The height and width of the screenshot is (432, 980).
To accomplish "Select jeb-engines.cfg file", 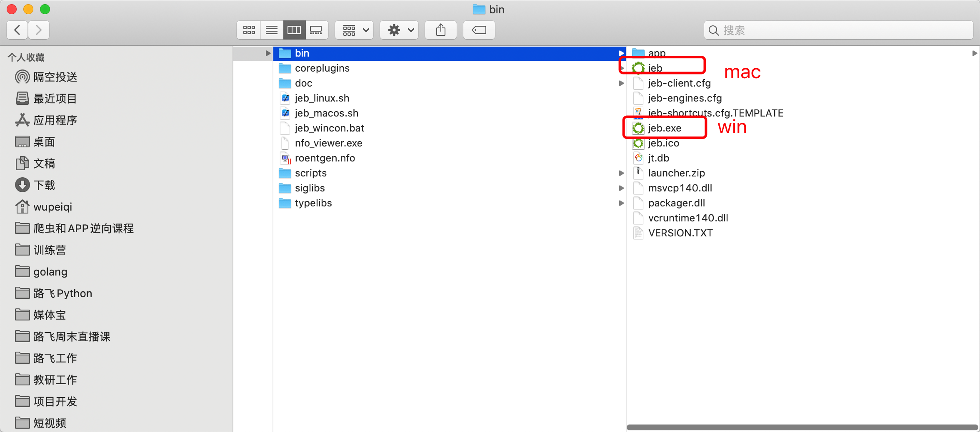I will 677,98.
